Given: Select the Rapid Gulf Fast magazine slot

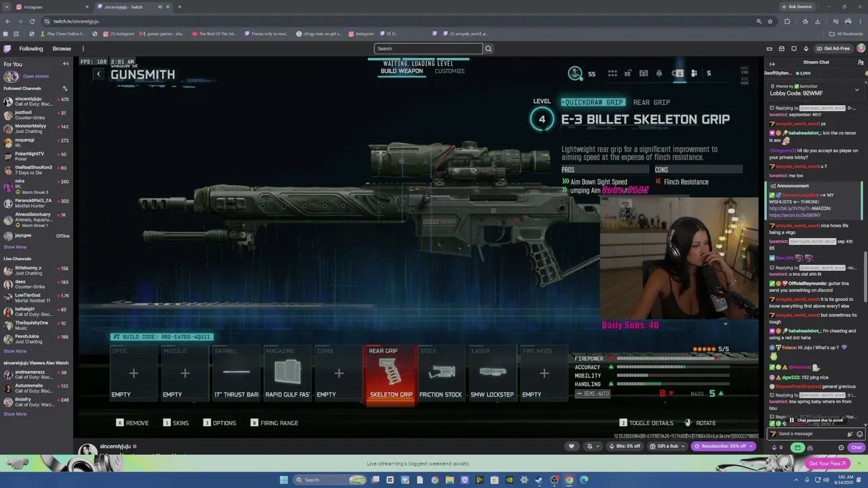Looking at the screenshot, I should [x=288, y=375].
